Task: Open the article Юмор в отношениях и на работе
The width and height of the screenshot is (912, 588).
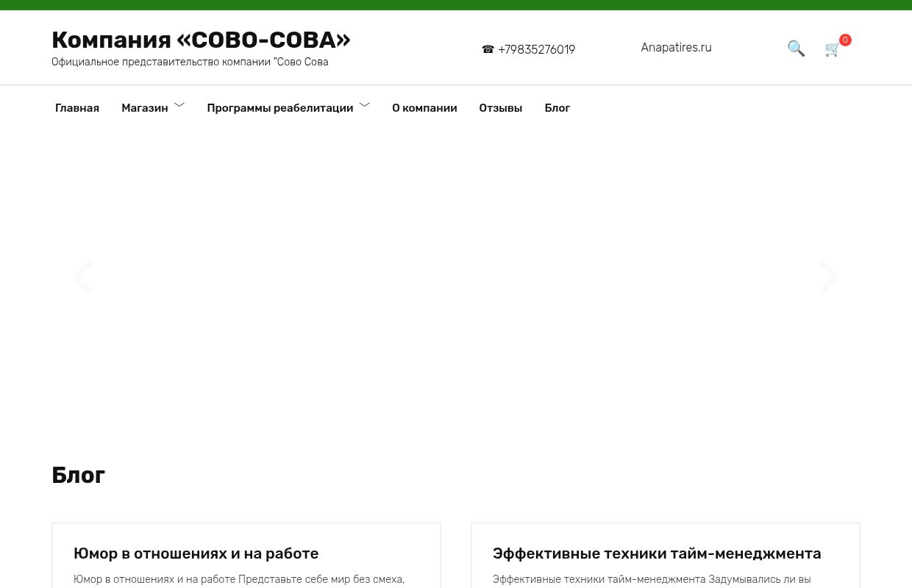Action: click(x=196, y=553)
